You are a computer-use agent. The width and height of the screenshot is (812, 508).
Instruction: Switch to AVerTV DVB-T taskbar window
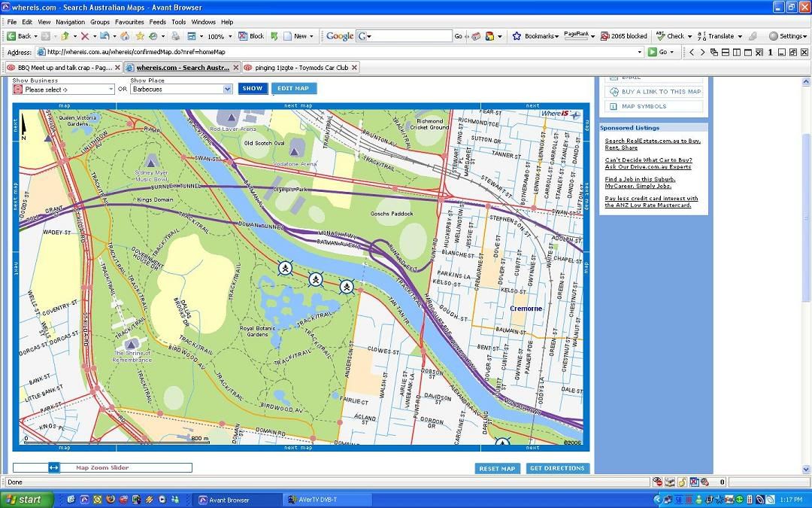(327, 500)
